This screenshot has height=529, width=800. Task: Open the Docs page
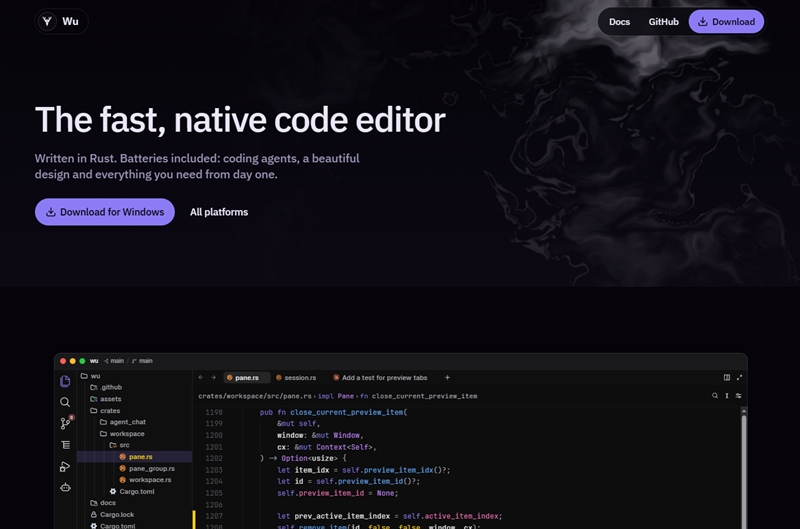[x=619, y=22]
